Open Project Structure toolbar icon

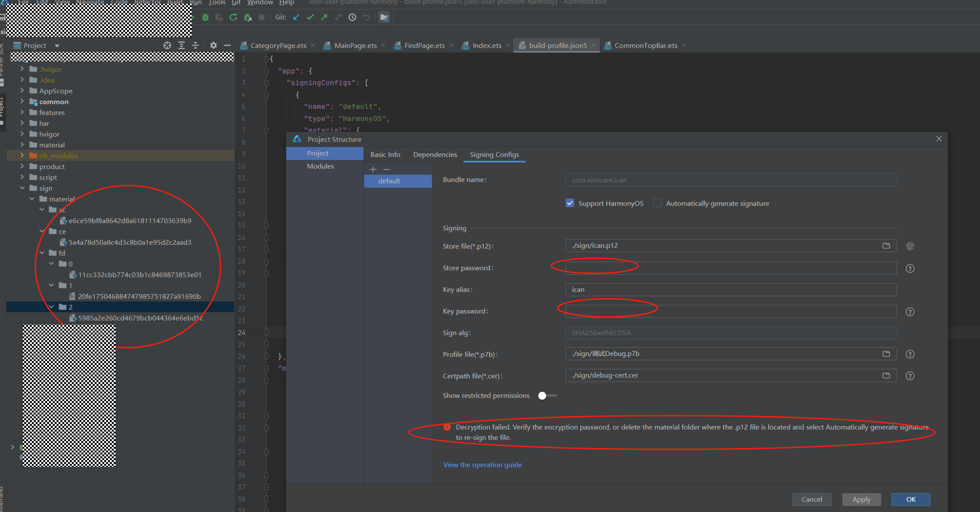point(384,18)
